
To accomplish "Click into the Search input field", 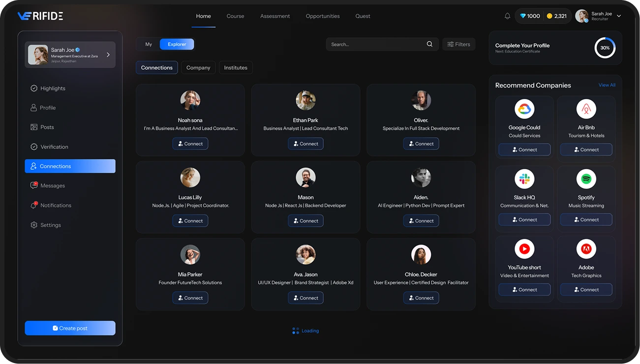I will pyautogui.click(x=374, y=44).
